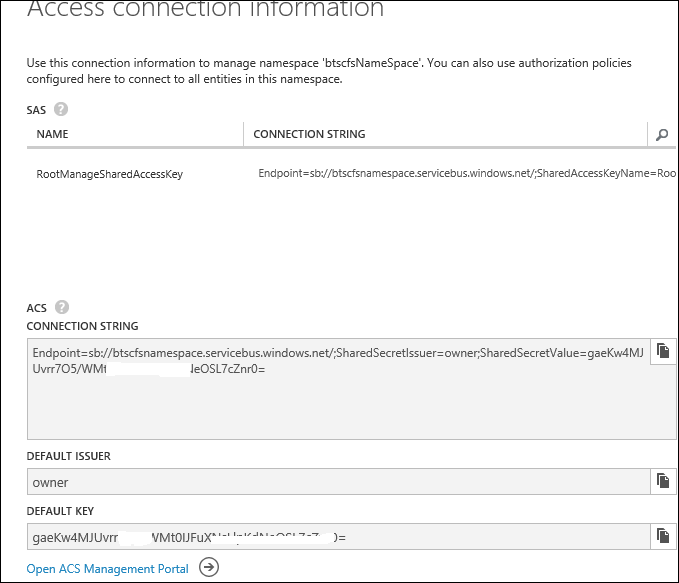Image resolution: width=679 pixels, height=583 pixels.
Task: Copy the ACS connection string to clipboard
Action: (663, 351)
